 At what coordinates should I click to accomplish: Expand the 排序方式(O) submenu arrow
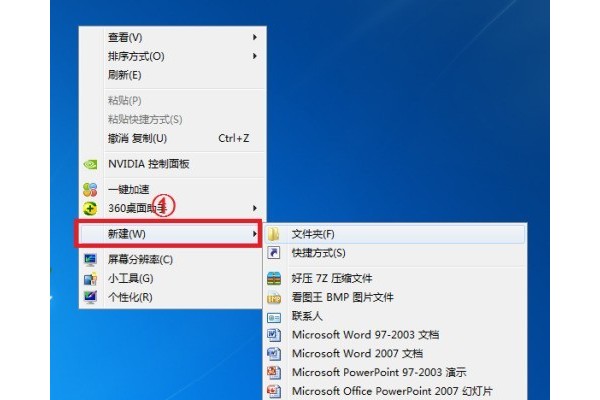(254, 56)
